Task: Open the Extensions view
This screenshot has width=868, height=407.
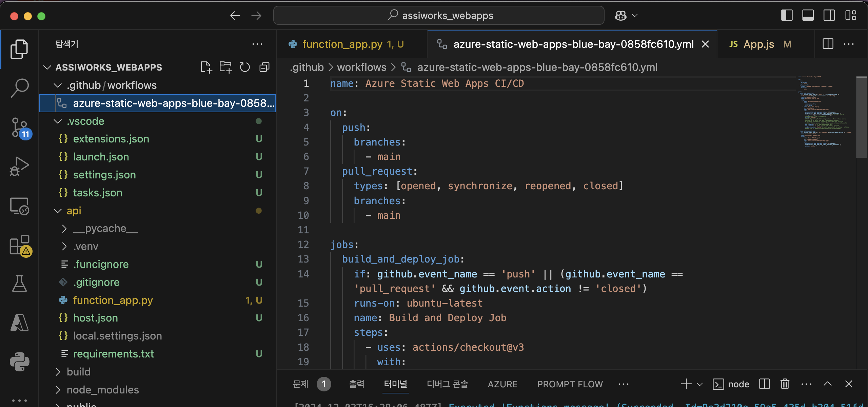Action: [x=19, y=245]
